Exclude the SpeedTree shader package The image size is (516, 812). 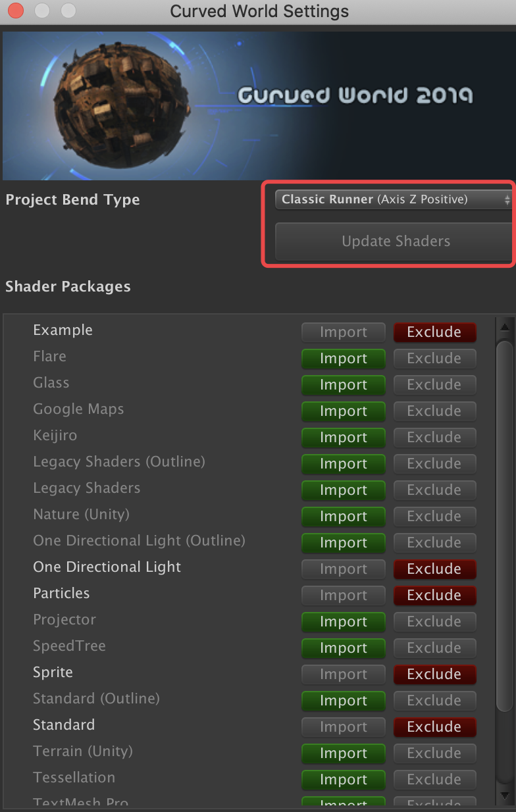pos(434,647)
